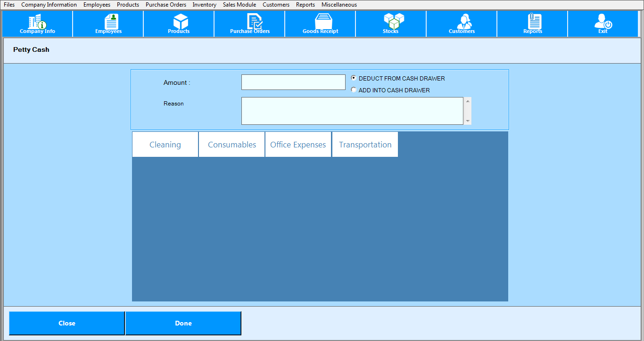Expand the Miscellaneous menu
This screenshot has height=341, width=644.
pos(339,5)
